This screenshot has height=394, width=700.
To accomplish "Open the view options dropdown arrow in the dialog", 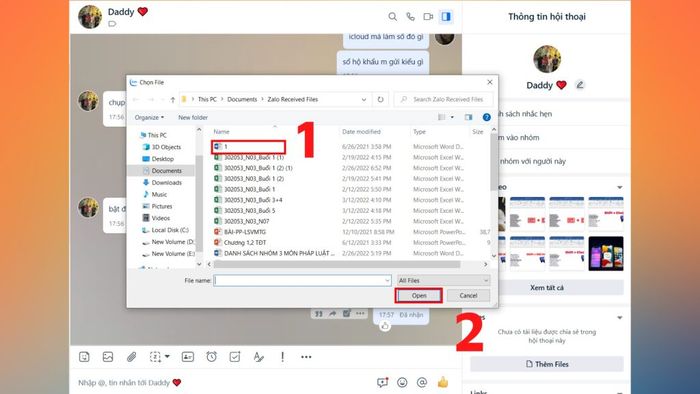I will point(452,117).
